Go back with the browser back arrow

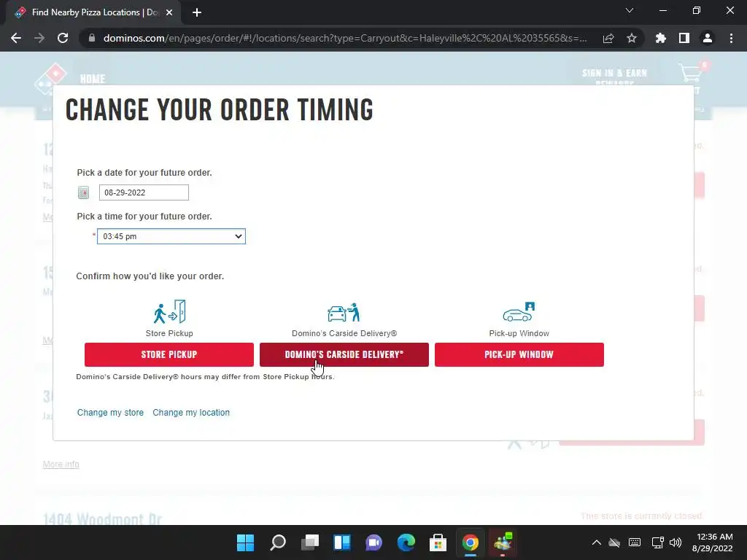(16, 38)
